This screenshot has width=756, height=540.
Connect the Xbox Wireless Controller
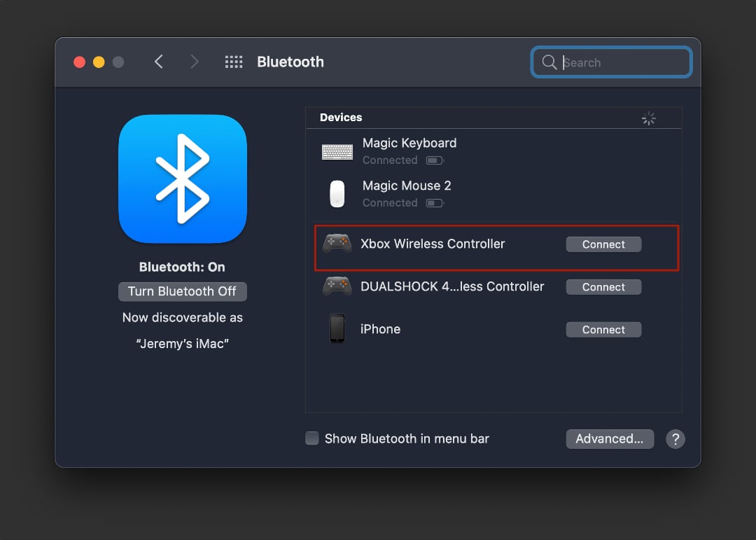603,244
